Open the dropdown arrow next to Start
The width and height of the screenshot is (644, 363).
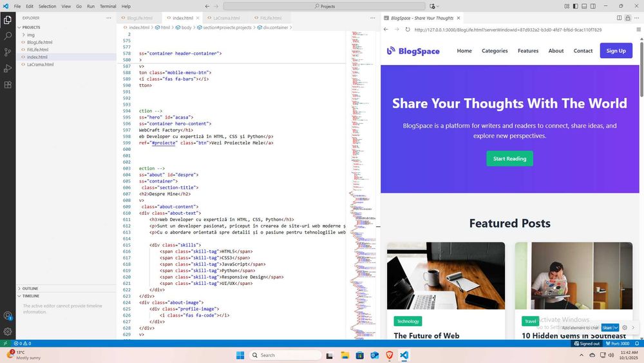pyautogui.click(x=616, y=328)
